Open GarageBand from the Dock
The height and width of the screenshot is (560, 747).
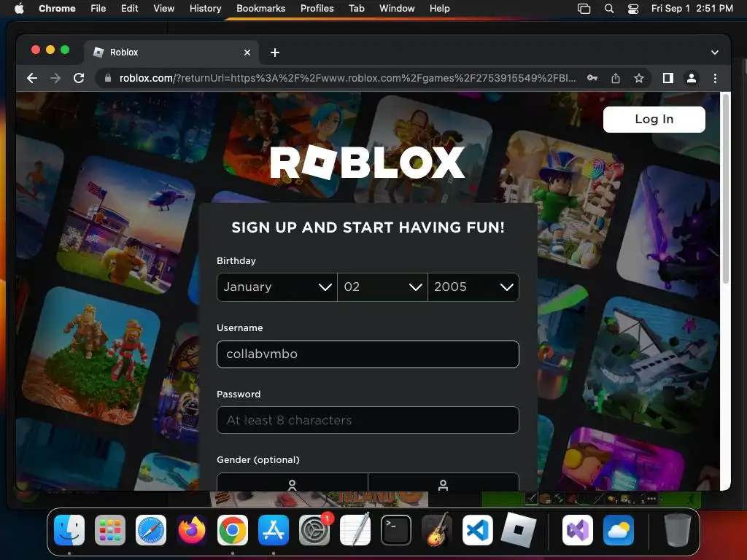(437, 530)
